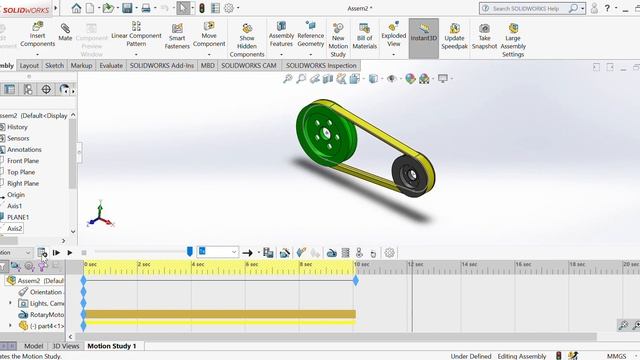Click the Rebuild traffic light icon
The height and width of the screenshot is (360, 640).
[202, 8]
